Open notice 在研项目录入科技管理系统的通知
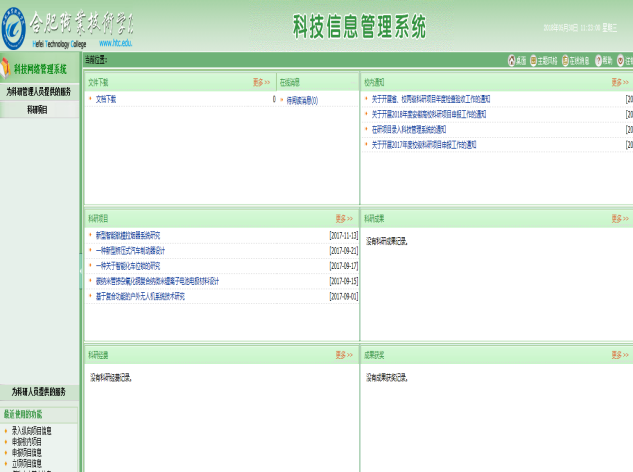 click(428, 129)
